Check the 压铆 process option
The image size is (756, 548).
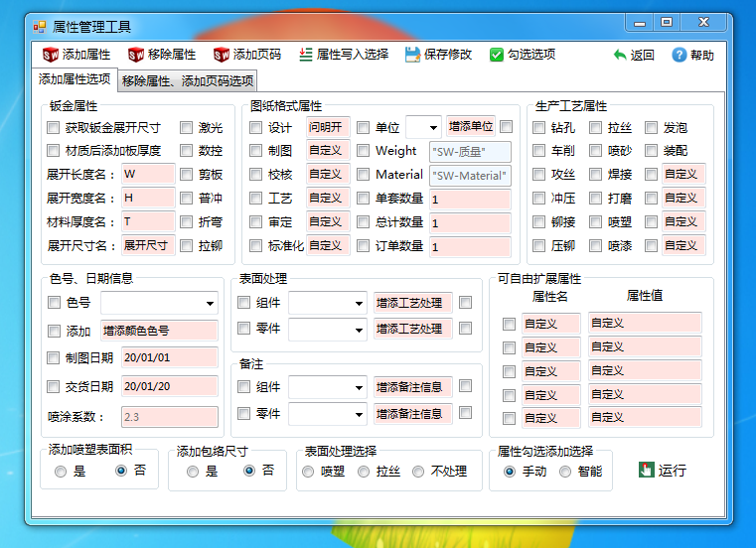[538, 246]
